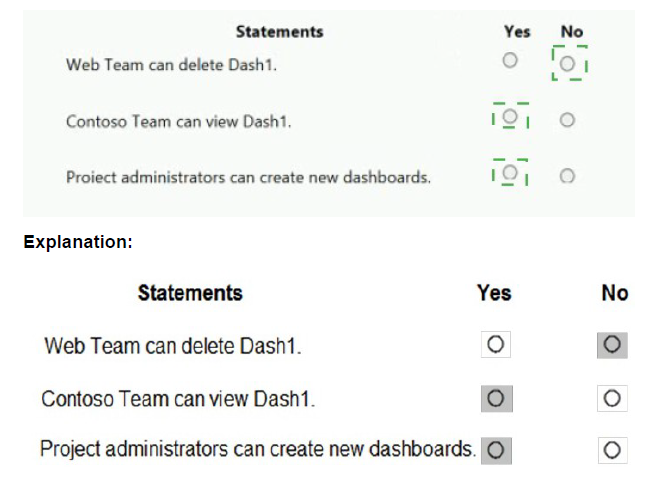647x484 pixels.
Task: Click the bold 'Explanation:' label
Action: [78, 242]
